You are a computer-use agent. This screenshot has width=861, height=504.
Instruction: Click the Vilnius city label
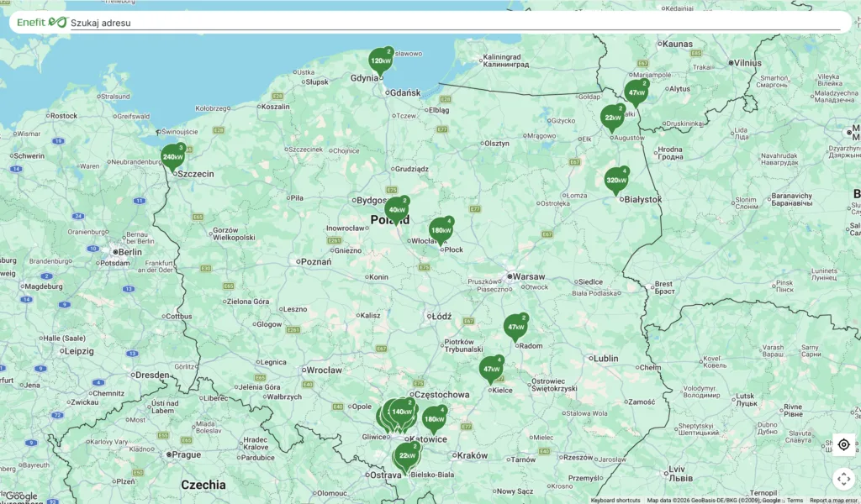click(x=747, y=63)
